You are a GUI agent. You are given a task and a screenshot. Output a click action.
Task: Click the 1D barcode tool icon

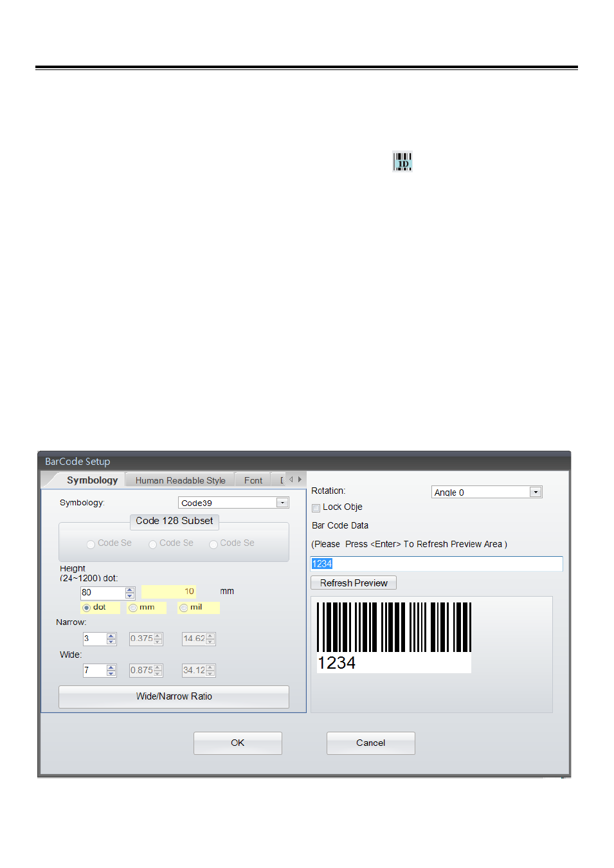tap(402, 161)
